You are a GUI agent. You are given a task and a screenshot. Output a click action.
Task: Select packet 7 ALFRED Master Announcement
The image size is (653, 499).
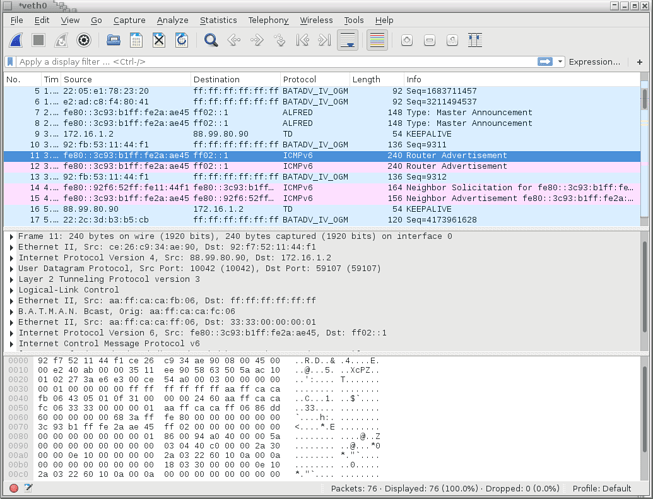point(322,112)
